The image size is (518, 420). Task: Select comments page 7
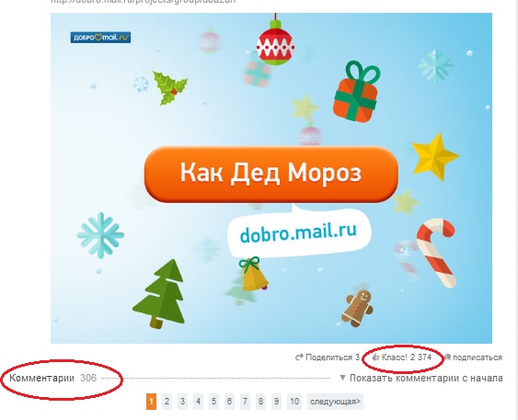tap(245, 402)
